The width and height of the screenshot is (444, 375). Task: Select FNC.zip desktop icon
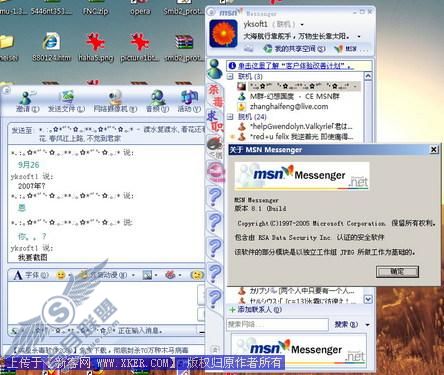pyautogui.click(x=96, y=7)
